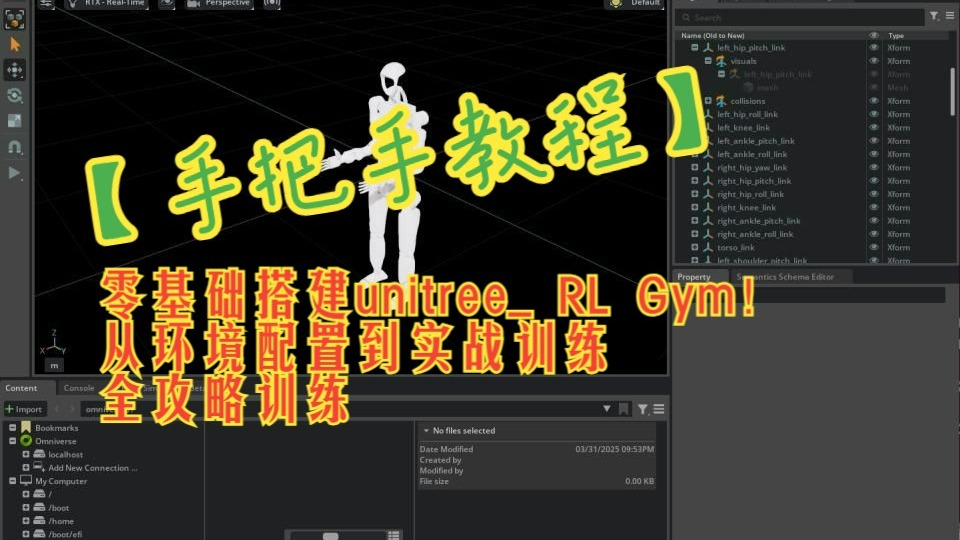Open the Stage filter funnel icon

(934, 17)
